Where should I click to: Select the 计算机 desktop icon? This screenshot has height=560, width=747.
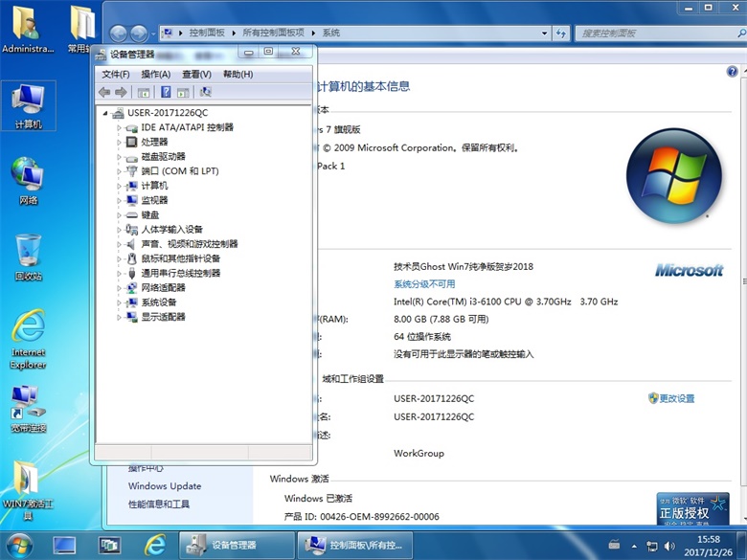[29, 105]
